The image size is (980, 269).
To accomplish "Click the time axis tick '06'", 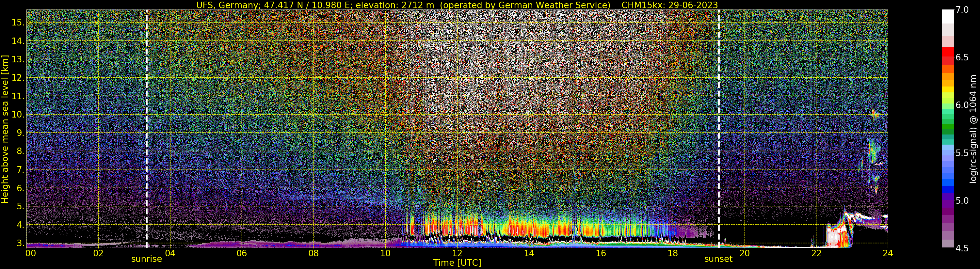I will (242, 253).
